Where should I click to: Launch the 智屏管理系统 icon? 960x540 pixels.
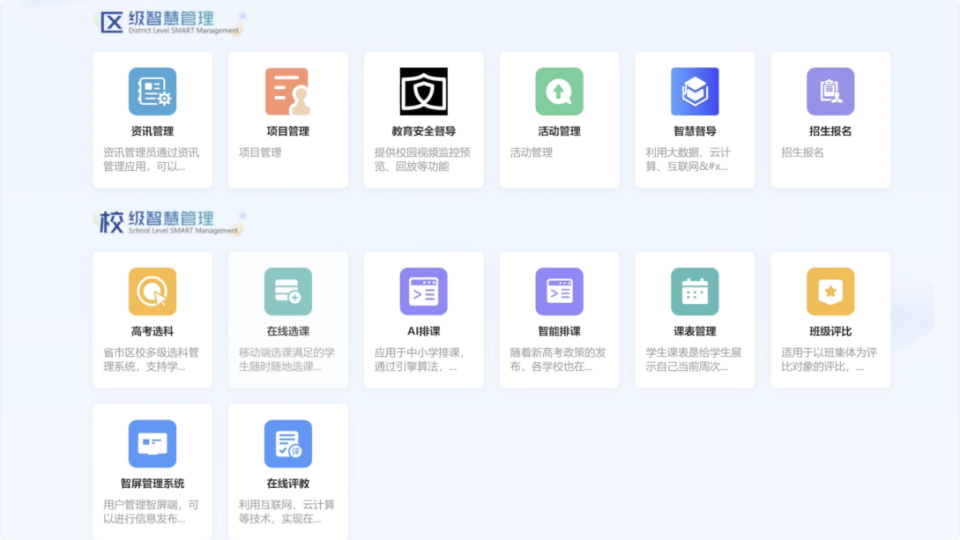click(152, 444)
